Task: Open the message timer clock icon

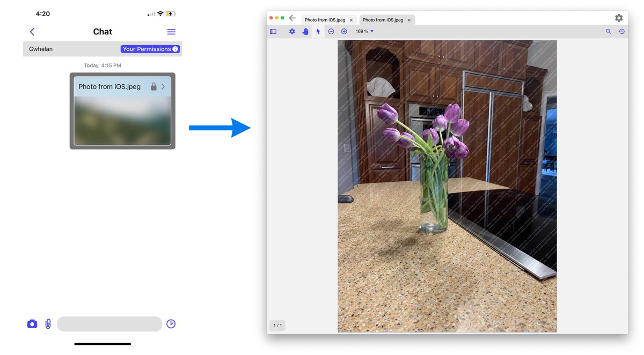Action: [171, 324]
